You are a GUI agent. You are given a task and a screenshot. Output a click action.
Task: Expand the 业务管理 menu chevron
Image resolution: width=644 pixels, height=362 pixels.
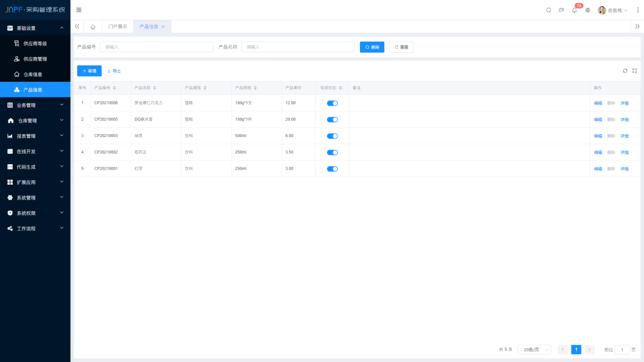pyautogui.click(x=62, y=105)
